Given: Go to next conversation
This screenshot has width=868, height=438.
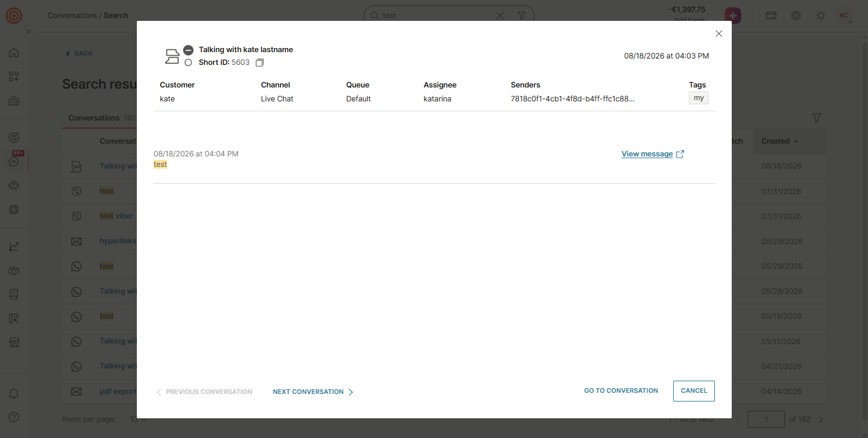Looking at the screenshot, I should tap(313, 392).
